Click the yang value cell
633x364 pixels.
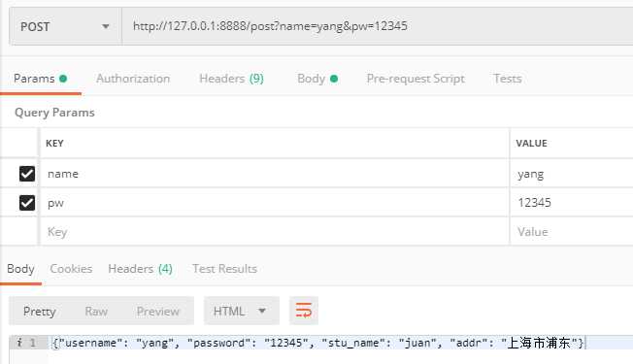point(572,174)
